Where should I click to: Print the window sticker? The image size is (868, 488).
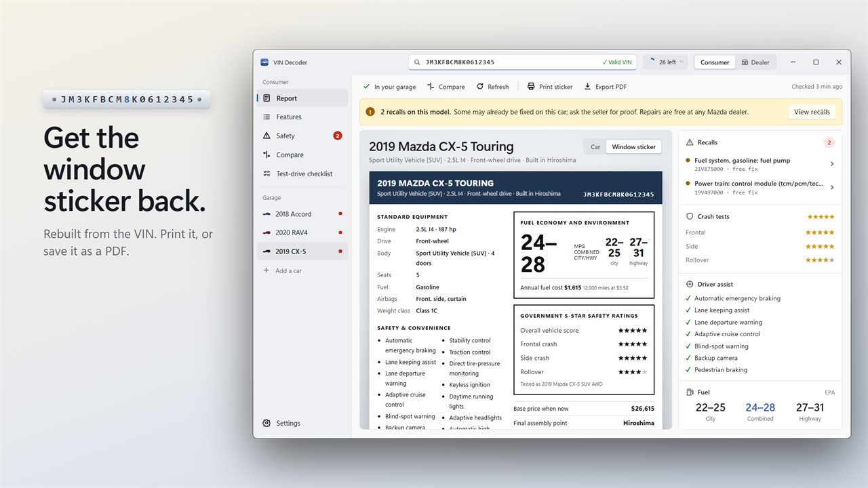click(x=550, y=87)
